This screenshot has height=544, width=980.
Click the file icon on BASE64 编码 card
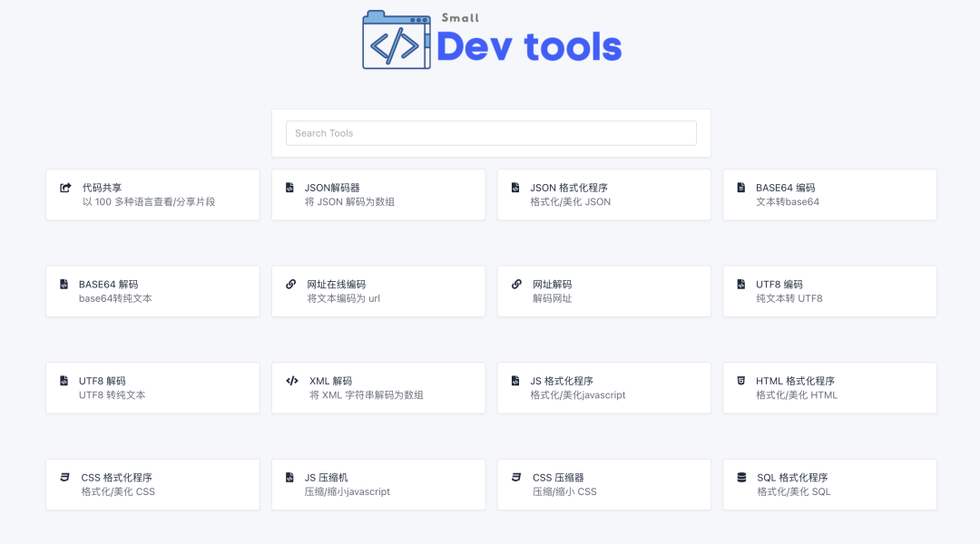click(742, 187)
